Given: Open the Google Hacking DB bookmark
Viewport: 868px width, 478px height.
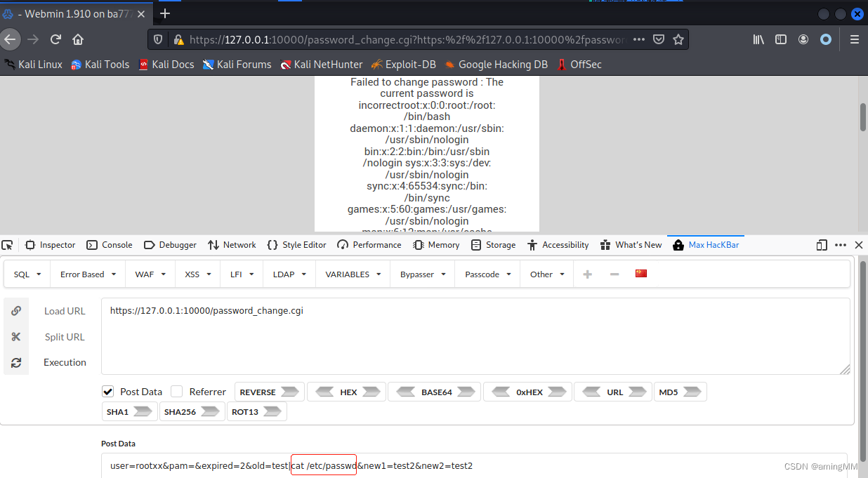Looking at the screenshot, I should (x=496, y=65).
